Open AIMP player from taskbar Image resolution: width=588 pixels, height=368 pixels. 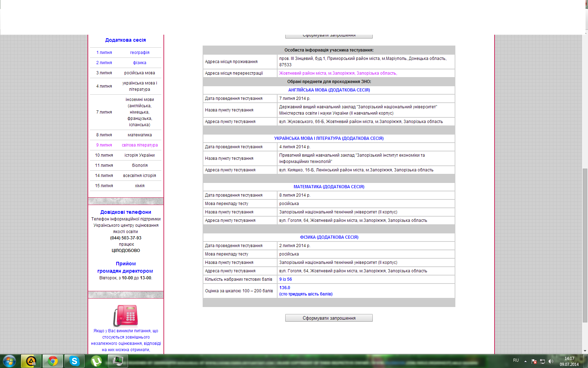point(31,361)
